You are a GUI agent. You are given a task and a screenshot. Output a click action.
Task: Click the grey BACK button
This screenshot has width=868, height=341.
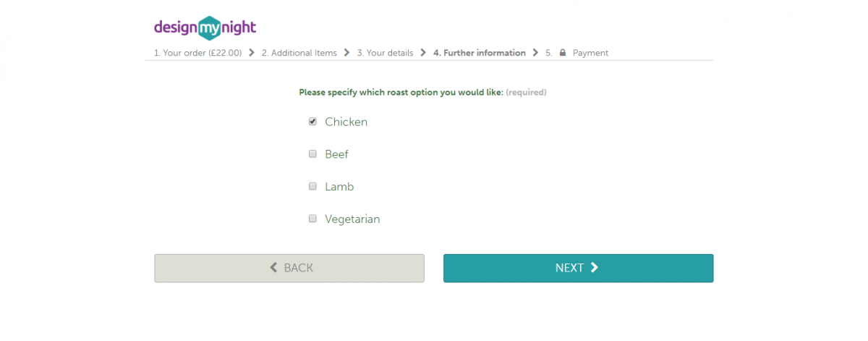click(x=289, y=268)
